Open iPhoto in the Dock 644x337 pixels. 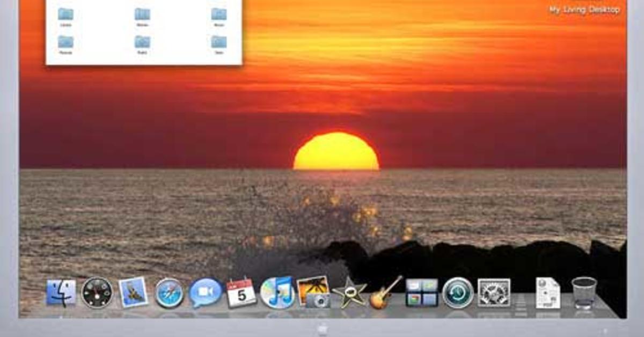tap(313, 292)
